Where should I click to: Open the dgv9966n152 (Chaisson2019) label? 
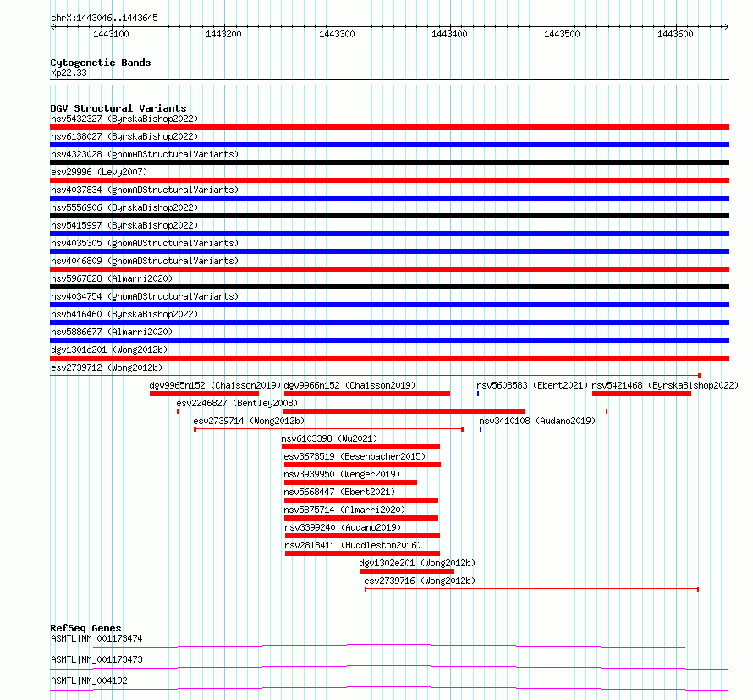pyautogui.click(x=349, y=385)
